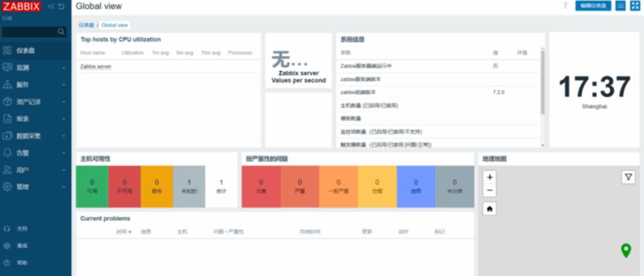Click the 告警 bell icon
This screenshot has width=644, height=276.
(x=7, y=153)
